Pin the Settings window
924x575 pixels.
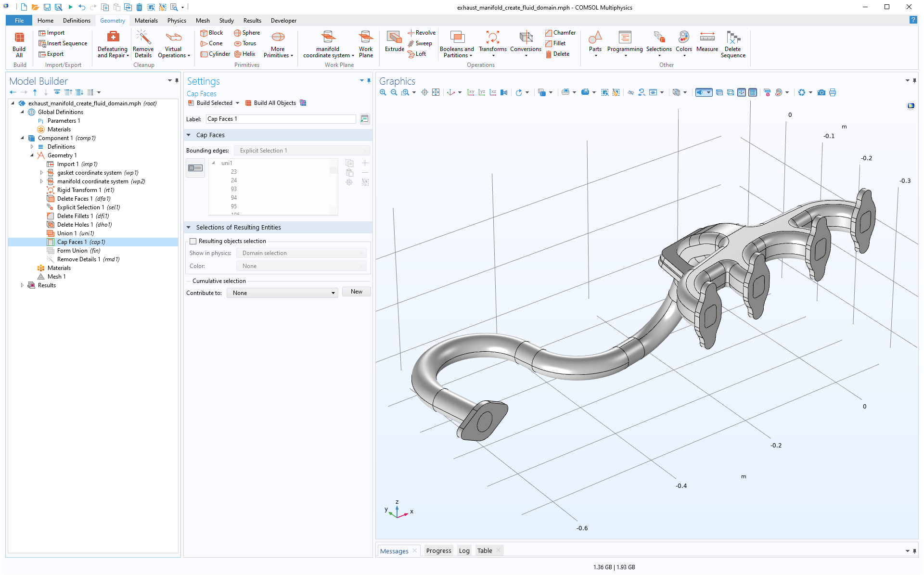pos(369,81)
